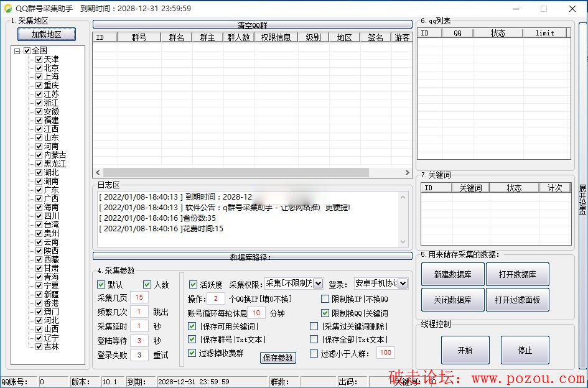Click the group table scroll right arrow
Viewport: 588px width, 388px height.
coord(408,172)
